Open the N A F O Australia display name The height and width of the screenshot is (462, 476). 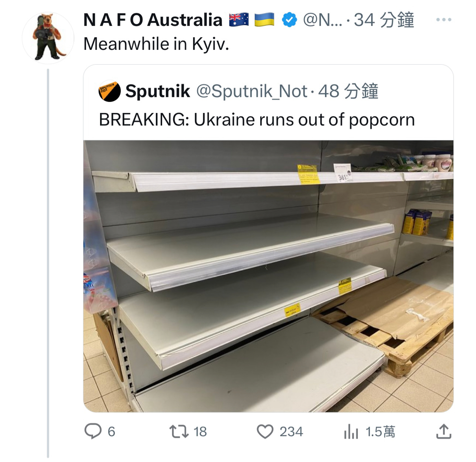coord(153,20)
